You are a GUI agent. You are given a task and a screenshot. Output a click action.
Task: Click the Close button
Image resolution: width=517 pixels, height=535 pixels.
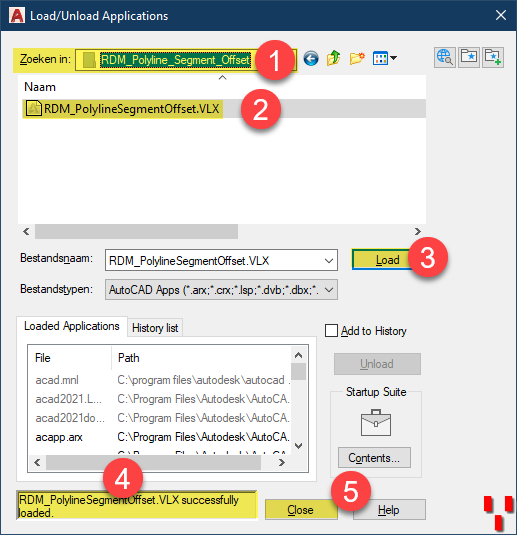[x=301, y=510]
